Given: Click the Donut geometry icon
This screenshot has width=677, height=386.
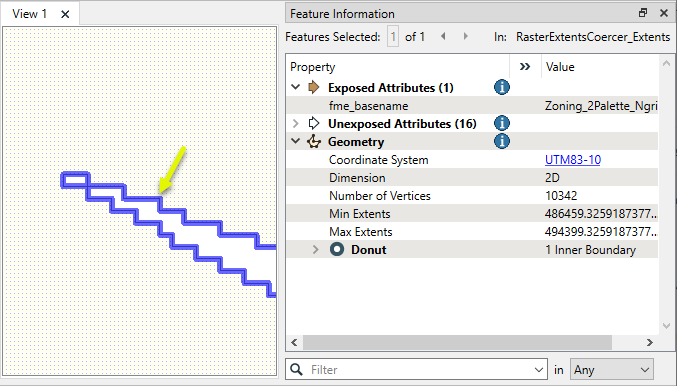Looking at the screenshot, I should click(x=337, y=249).
